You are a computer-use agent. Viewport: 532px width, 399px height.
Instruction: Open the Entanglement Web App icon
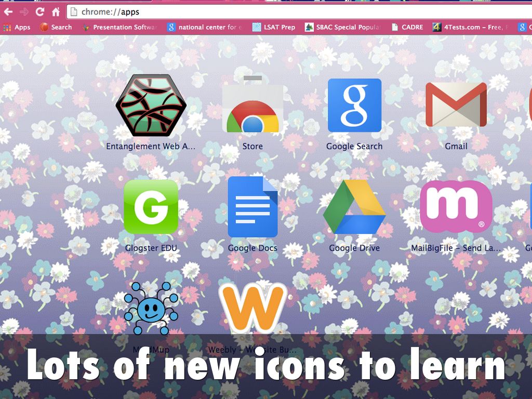click(x=151, y=105)
